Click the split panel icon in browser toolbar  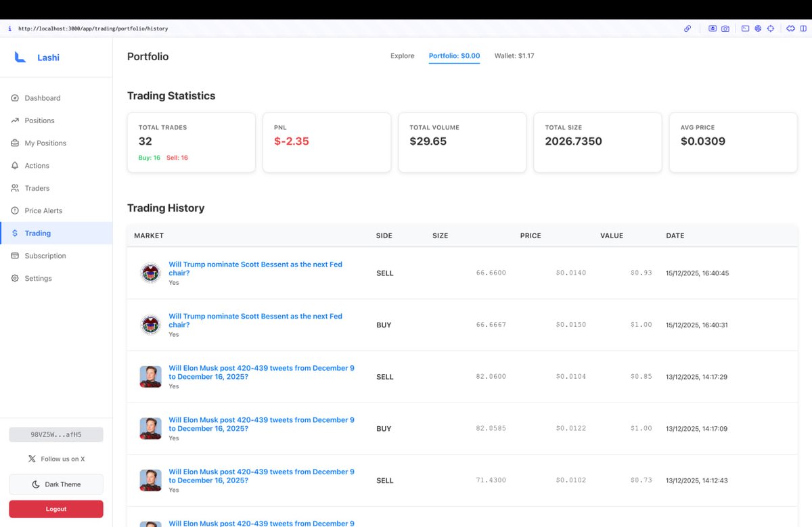[802, 28]
